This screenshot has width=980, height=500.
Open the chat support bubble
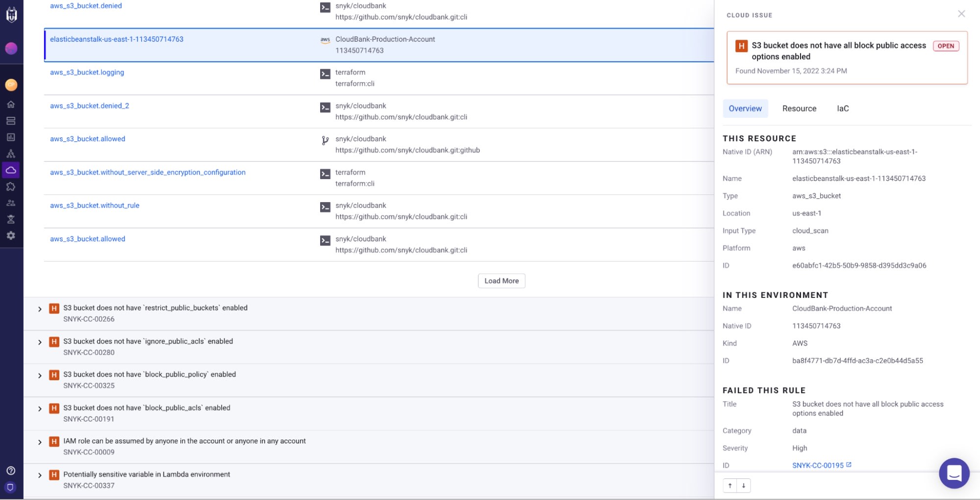[x=954, y=473]
